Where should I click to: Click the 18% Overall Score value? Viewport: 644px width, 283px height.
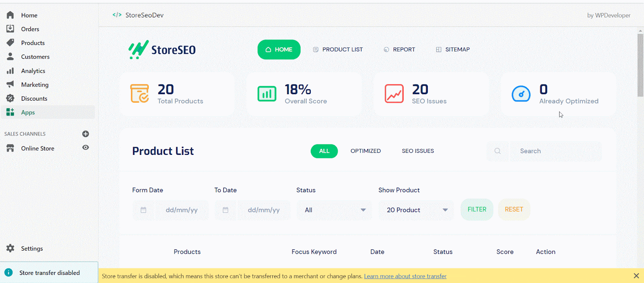point(298,89)
